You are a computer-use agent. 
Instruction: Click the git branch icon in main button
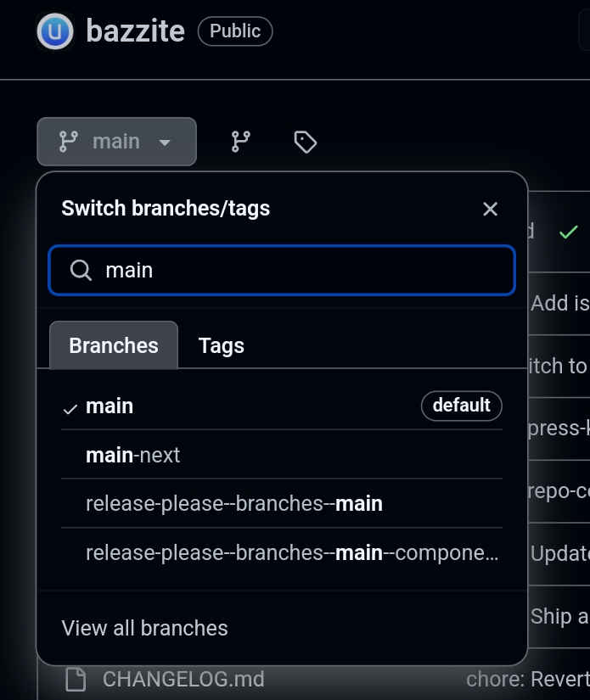click(69, 142)
